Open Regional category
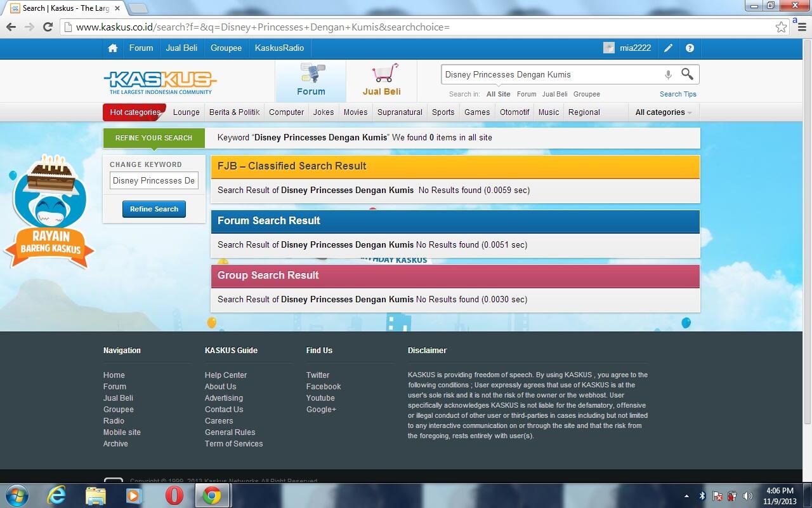 click(x=584, y=112)
